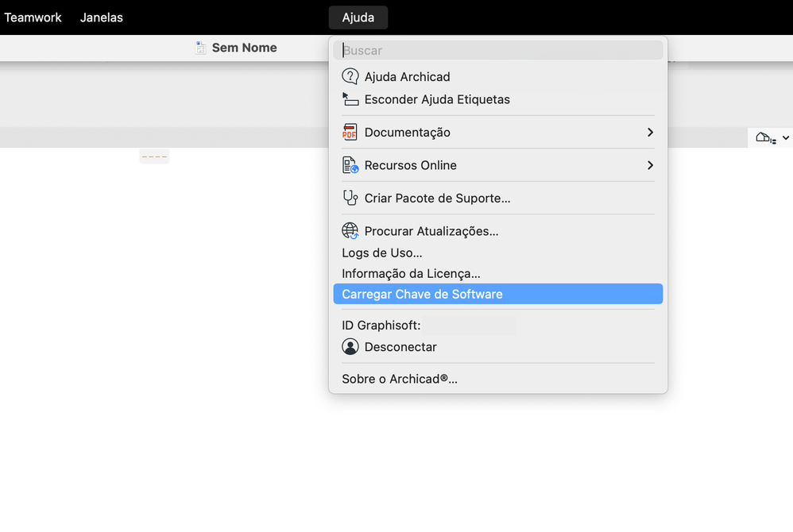Click the ID Graphisoft label
This screenshot has width=793, height=532.
click(x=381, y=326)
